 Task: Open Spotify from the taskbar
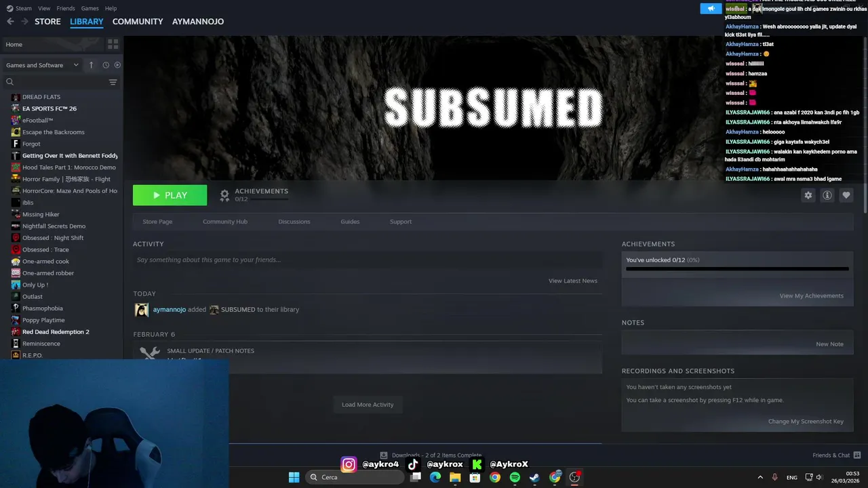515,477
